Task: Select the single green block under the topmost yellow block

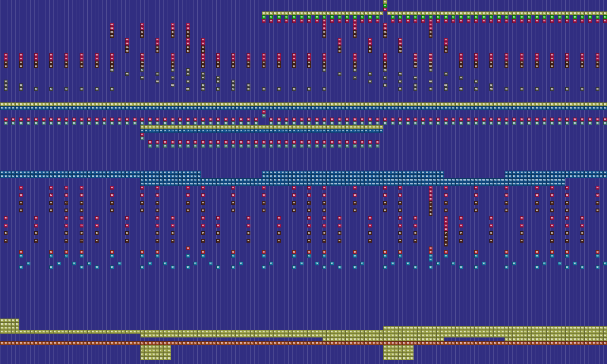Action: tap(385, 6)
